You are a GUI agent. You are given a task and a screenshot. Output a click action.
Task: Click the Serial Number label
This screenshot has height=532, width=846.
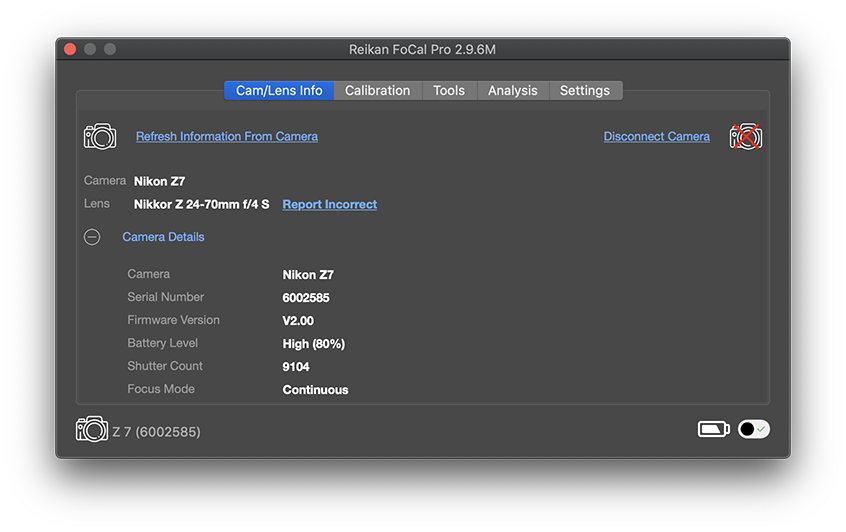tap(166, 297)
